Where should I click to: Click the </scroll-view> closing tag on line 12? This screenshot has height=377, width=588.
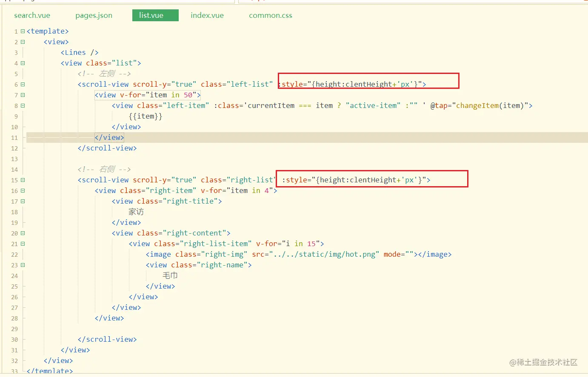click(x=107, y=148)
